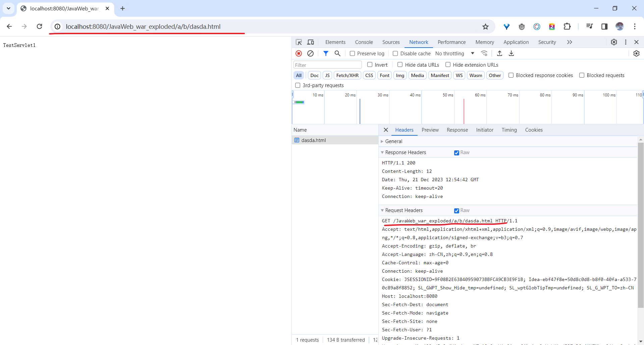This screenshot has width=644, height=345.
Task: Open the Preview tab of the request
Action: [x=430, y=130]
